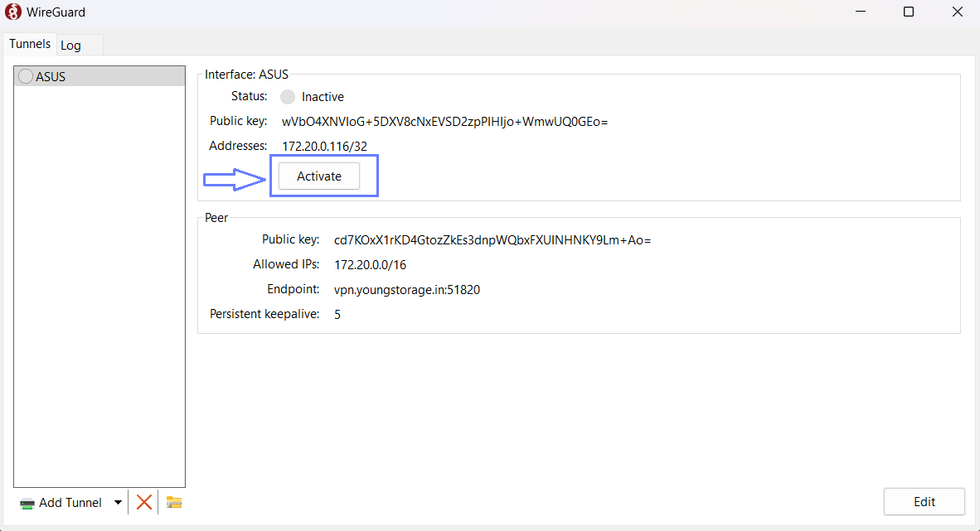Export tunnels using the zip folder icon

tap(174, 502)
